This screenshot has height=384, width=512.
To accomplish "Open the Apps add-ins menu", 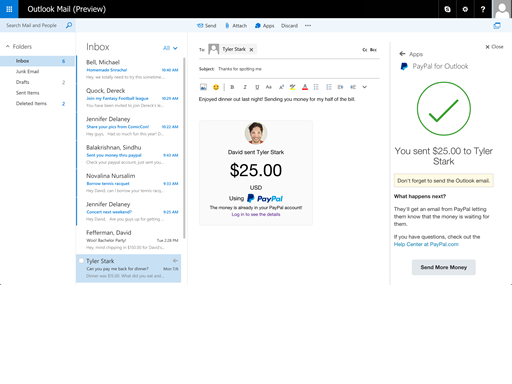I will click(x=264, y=26).
